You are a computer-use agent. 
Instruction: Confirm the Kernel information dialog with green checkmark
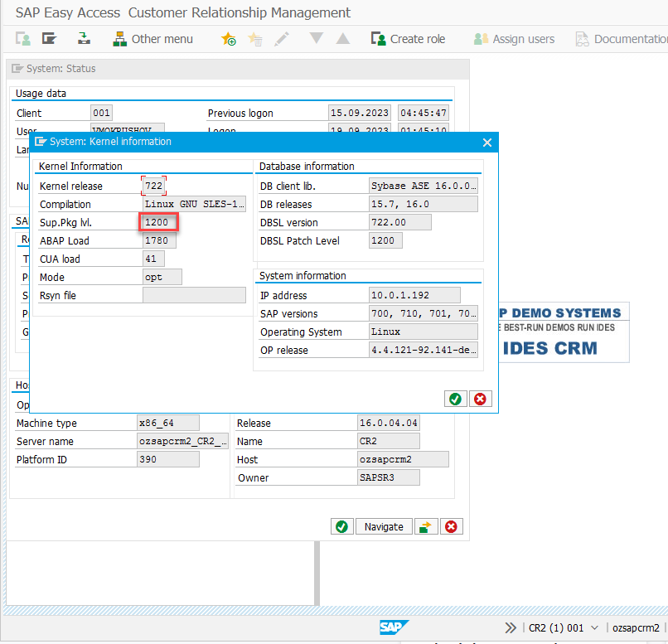tap(455, 399)
